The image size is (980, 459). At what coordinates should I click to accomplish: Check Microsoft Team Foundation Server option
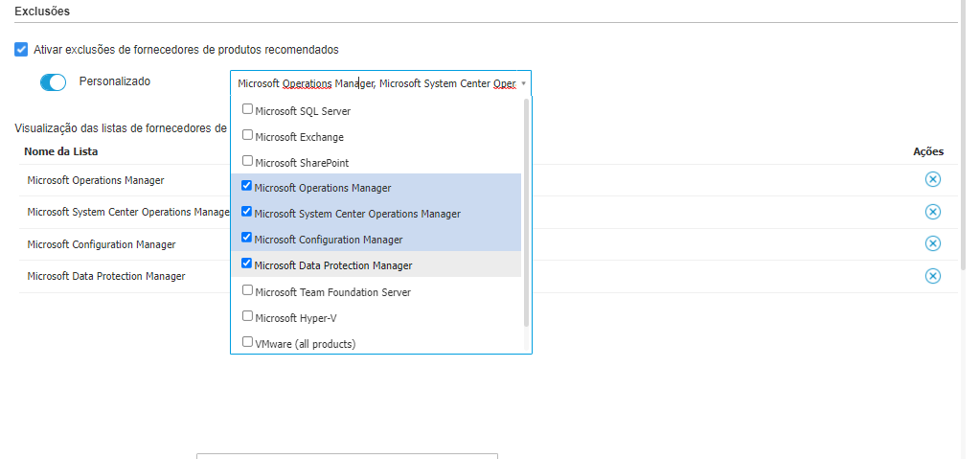click(247, 290)
